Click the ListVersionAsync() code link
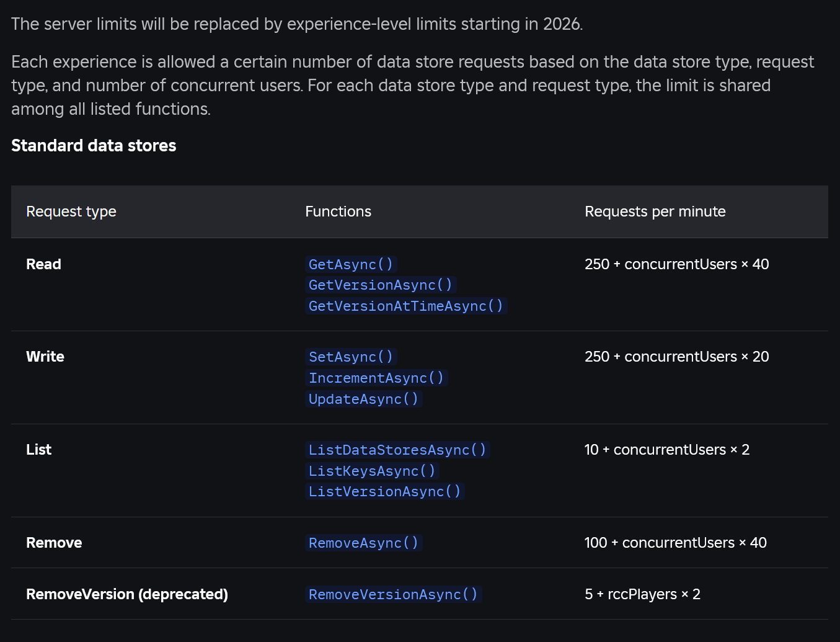 tap(385, 491)
